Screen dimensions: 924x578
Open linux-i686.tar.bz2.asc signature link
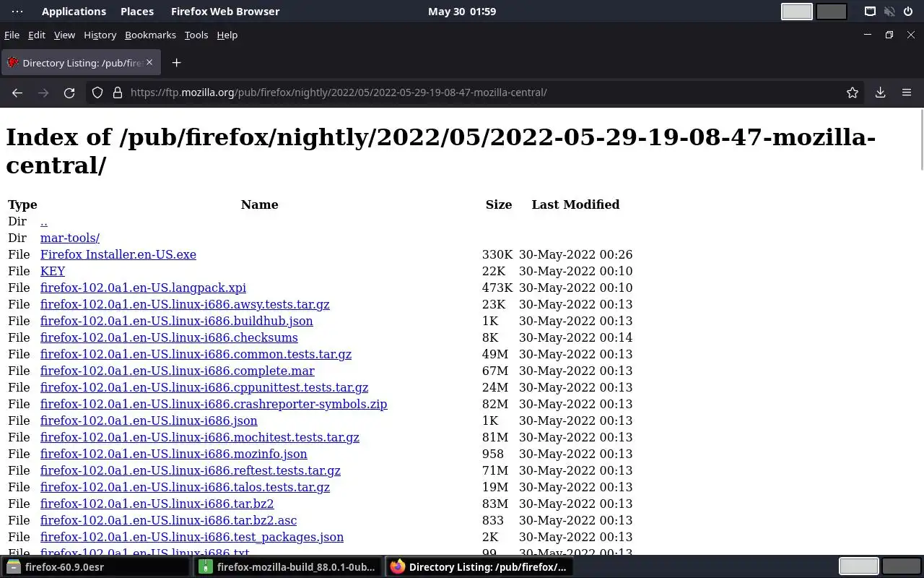(169, 520)
